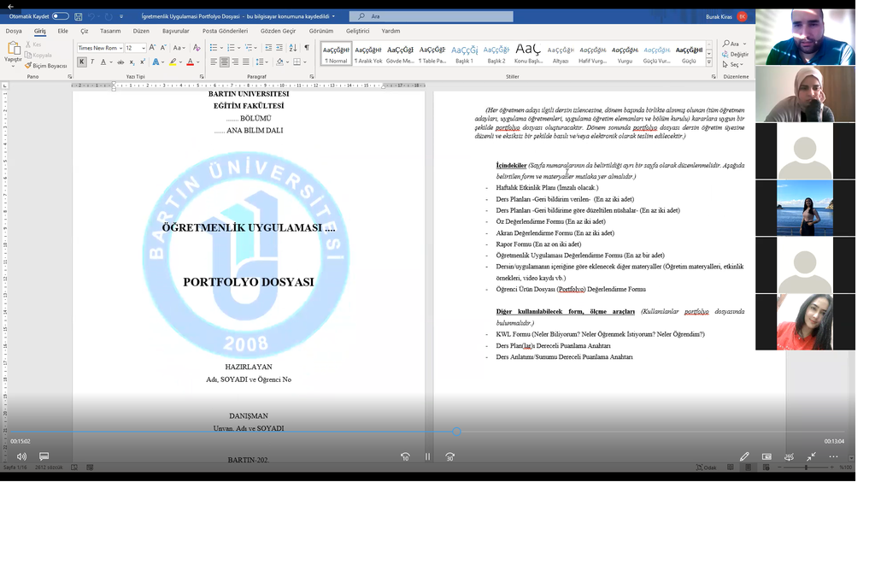875x588 pixels.
Task: Center align text
Action: [225, 62]
